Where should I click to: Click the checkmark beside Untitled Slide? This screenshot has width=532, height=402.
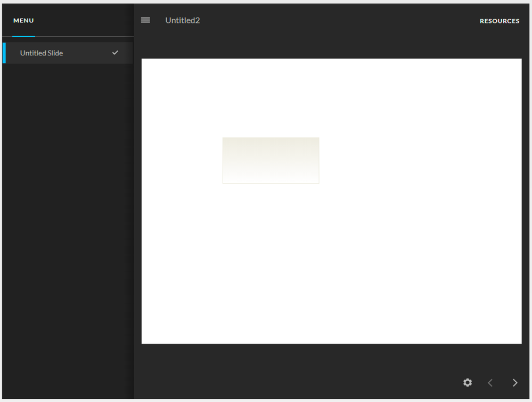click(116, 53)
